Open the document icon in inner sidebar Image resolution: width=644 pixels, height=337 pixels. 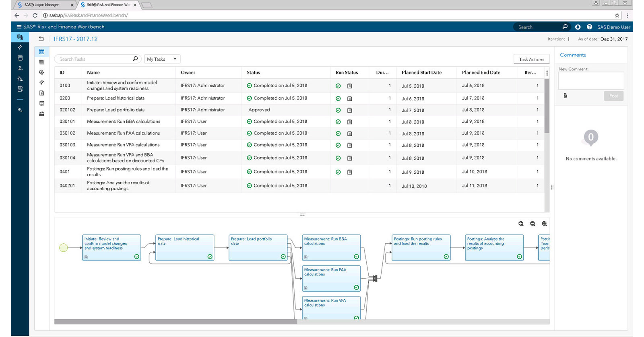click(x=41, y=93)
